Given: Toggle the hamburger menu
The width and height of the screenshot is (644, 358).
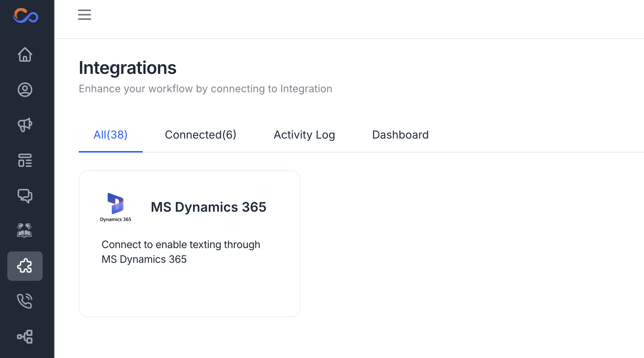Looking at the screenshot, I should (85, 15).
